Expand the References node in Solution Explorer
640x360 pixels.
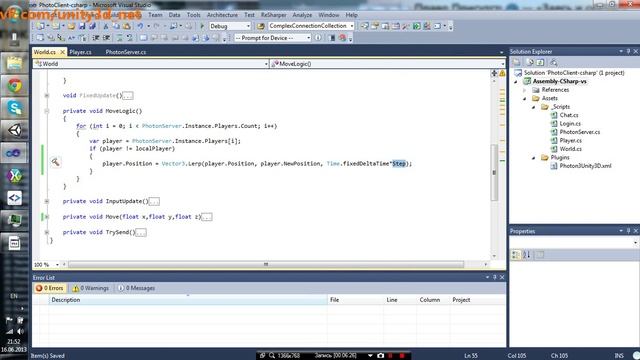pos(525,90)
